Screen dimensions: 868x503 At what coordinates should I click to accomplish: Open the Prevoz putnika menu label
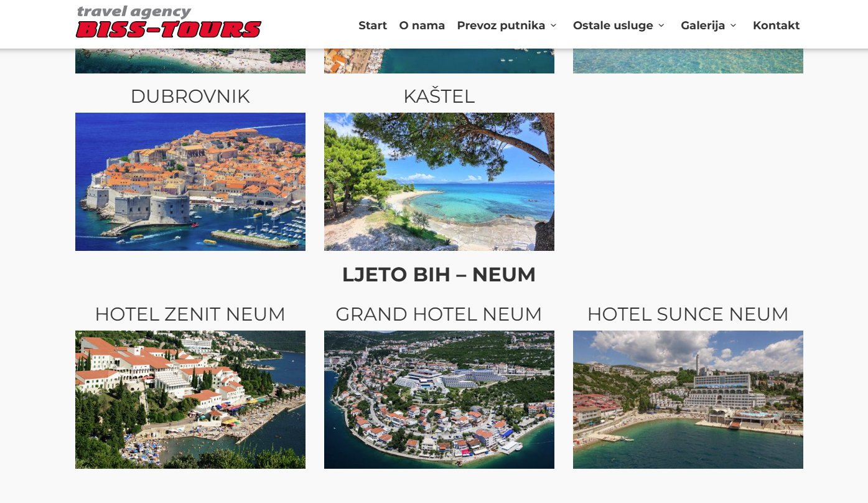(x=501, y=26)
